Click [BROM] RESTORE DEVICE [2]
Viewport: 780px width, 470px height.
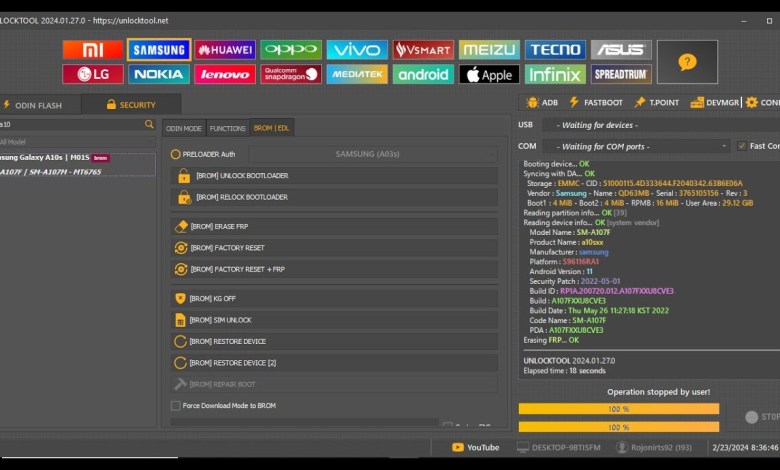[x=334, y=363]
